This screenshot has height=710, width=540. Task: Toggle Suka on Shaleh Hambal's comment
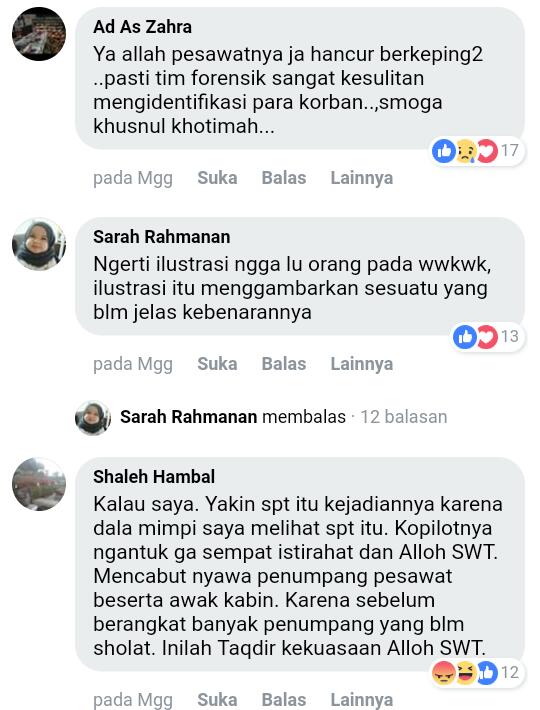point(217,700)
